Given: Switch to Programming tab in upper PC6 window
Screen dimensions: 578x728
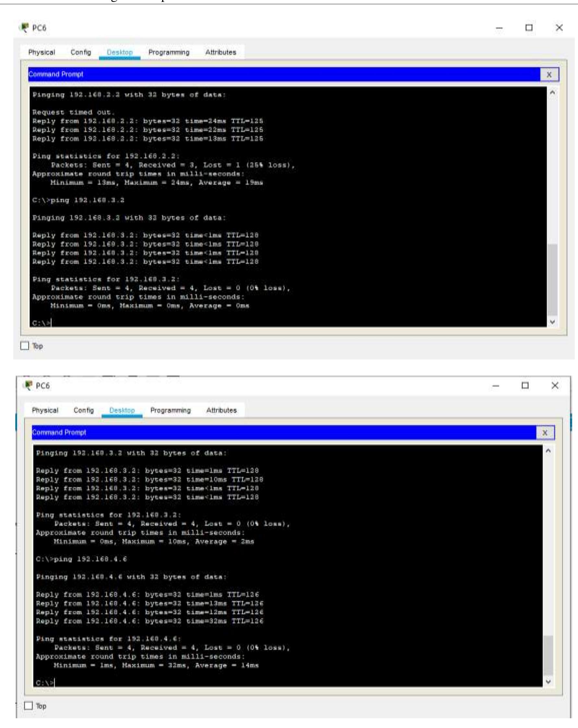Looking at the screenshot, I should [169, 52].
